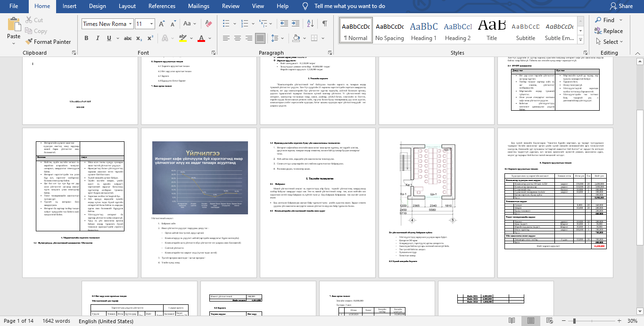Open the Find dropdown arrow
Screen dimensions: 644x326
620,20
